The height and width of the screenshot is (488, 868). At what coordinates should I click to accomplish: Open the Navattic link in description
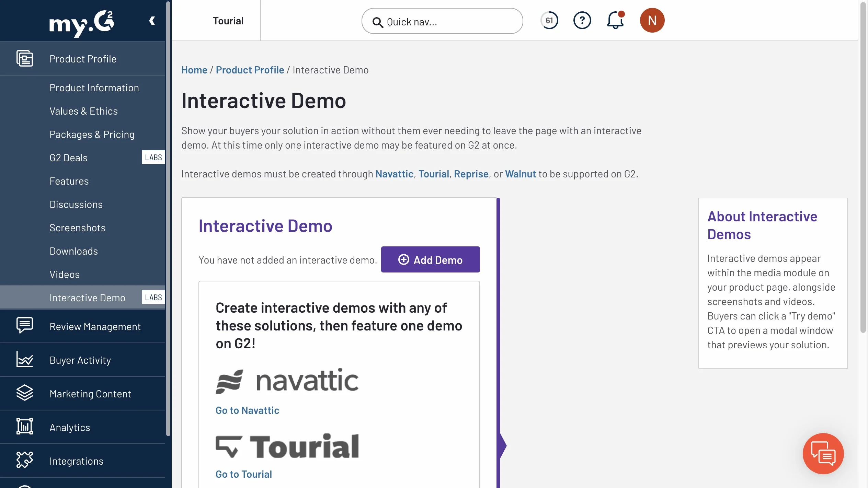394,174
